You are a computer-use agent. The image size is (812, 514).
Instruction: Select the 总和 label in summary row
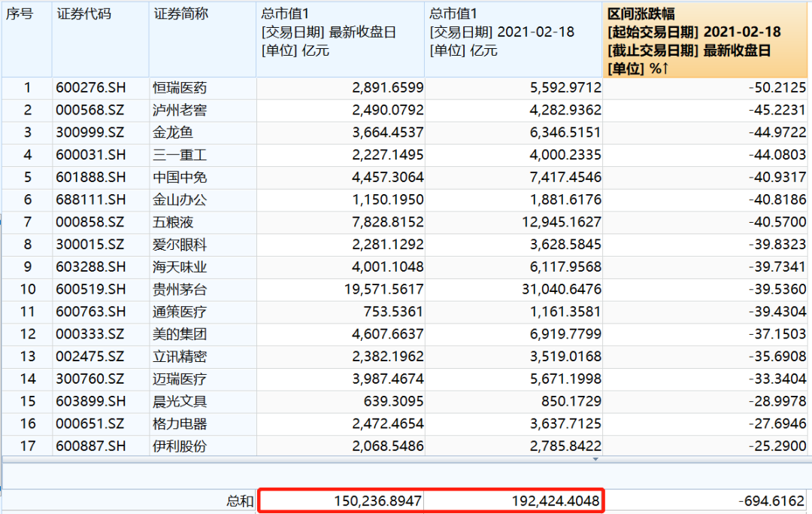240,501
